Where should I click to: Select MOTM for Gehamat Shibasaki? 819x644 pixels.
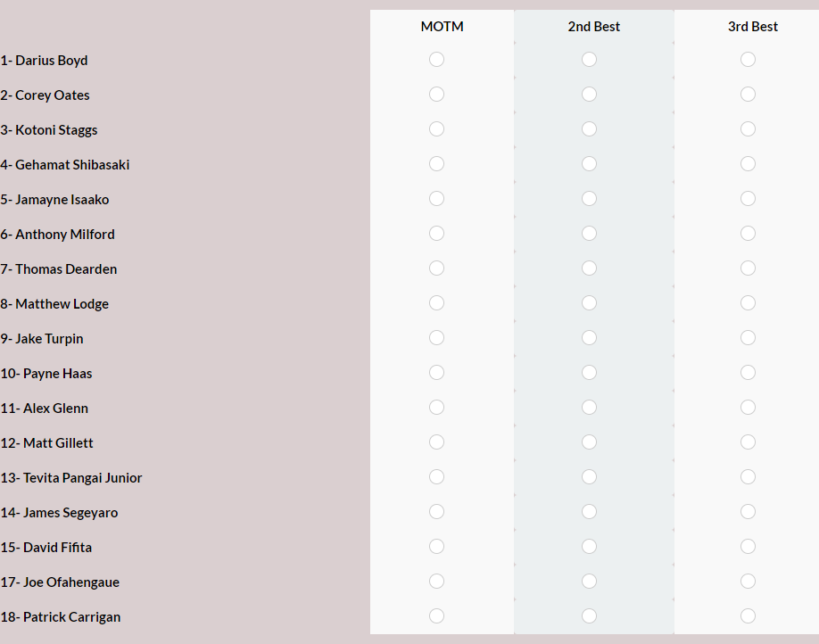(436, 164)
